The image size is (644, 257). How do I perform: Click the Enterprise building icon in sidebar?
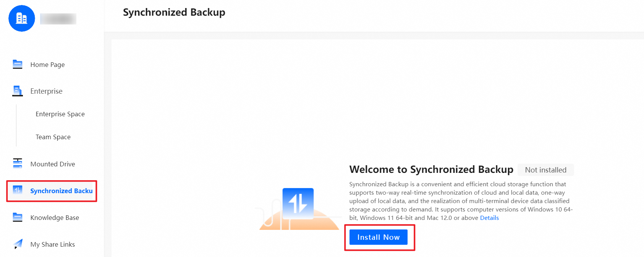[18, 91]
